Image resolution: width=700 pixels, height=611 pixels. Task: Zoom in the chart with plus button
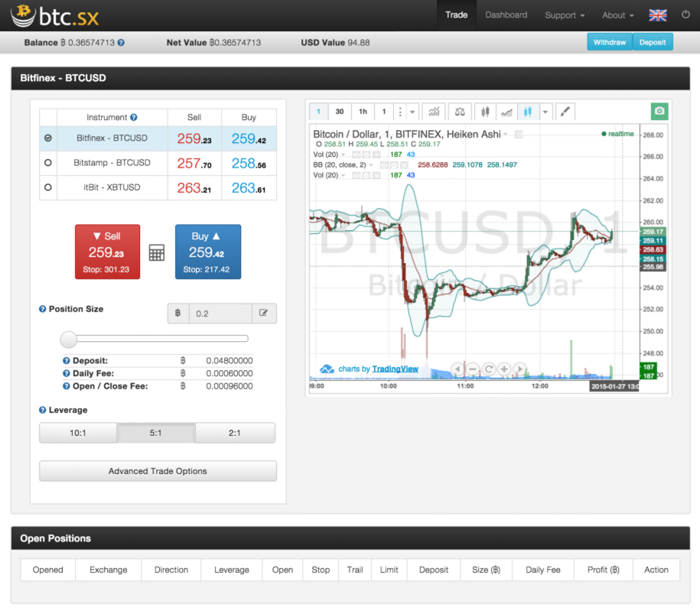point(504,369)
